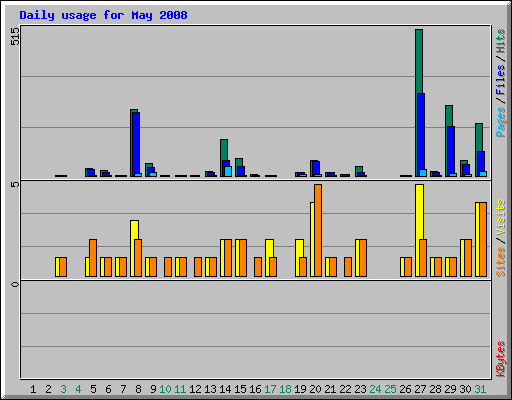Image resolution: width=512 pixels, height=400 pixels.
Task: Click day label 13 on the x-axis
Action: point(210,389)
